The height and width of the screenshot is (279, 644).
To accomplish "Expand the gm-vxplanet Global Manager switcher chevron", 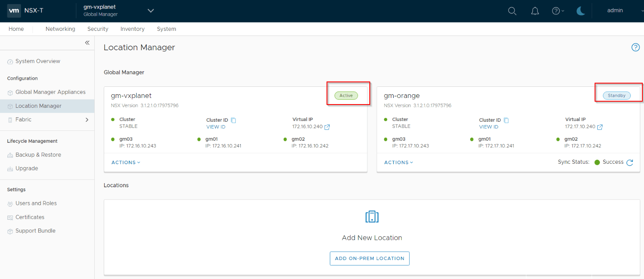I will point(151,11).
